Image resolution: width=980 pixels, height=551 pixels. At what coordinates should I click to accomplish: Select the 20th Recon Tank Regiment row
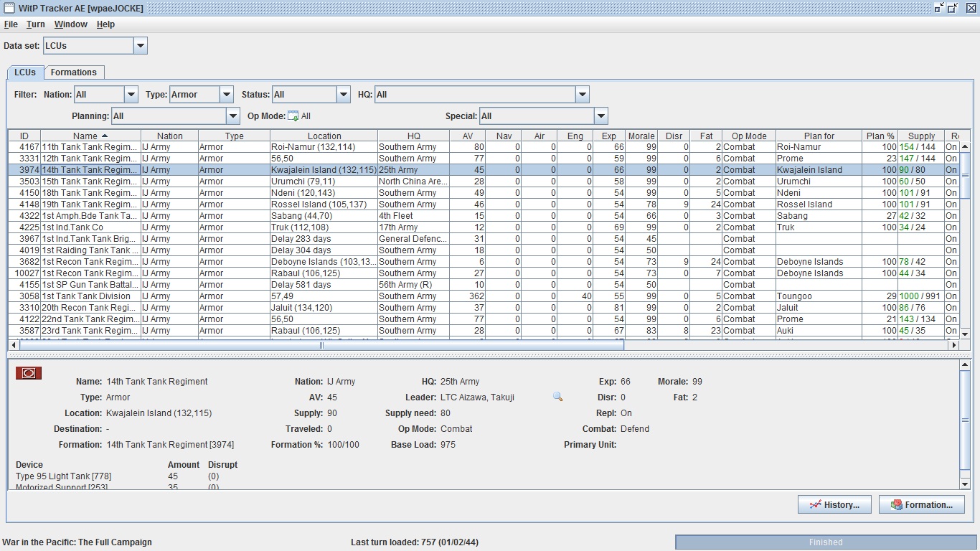click(x=484, y=308)
